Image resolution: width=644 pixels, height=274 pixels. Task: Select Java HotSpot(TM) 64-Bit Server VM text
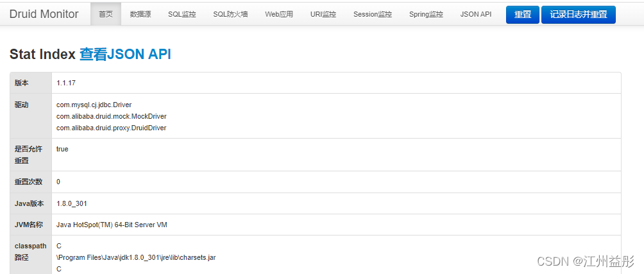click(x=112, y=225)
